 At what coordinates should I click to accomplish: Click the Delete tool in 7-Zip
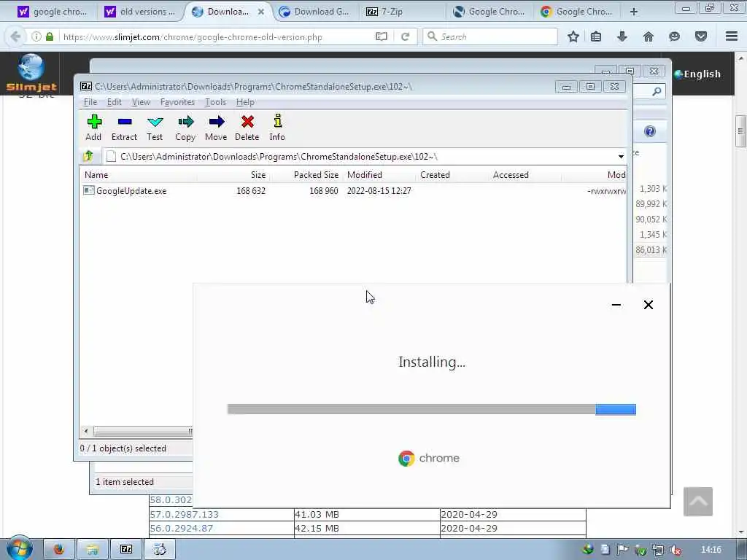(x=247, y=128)
